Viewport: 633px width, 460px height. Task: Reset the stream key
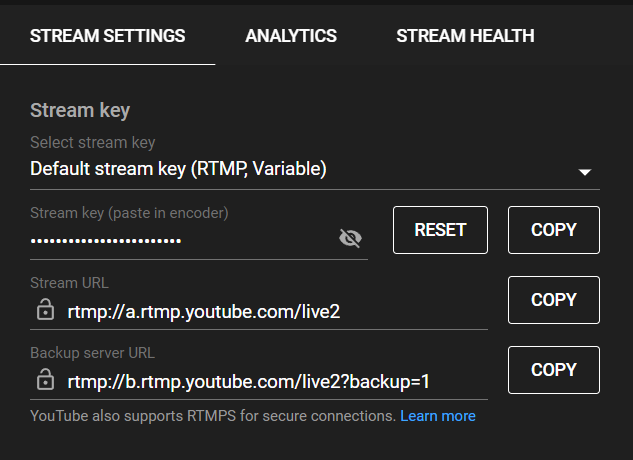440,230
